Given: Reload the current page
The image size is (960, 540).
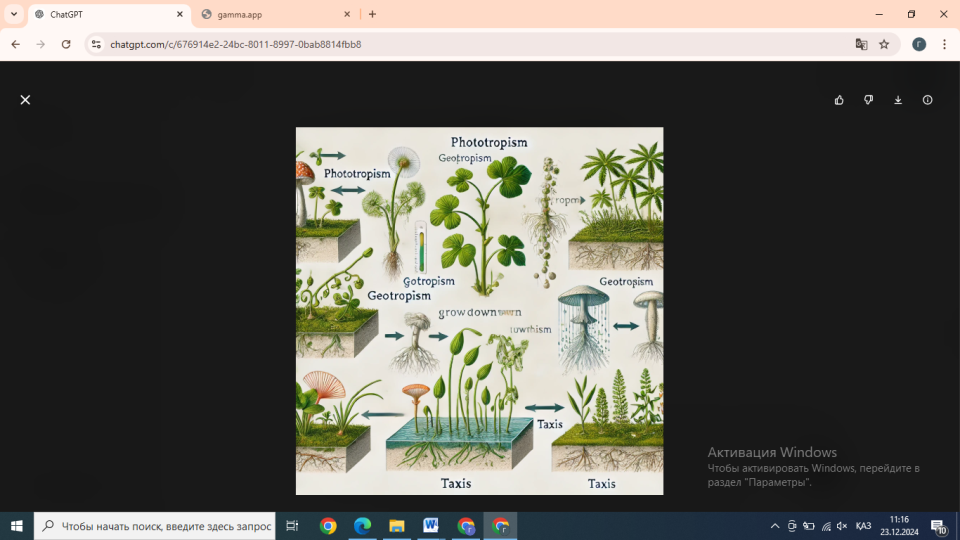Looking at the screenshot, I should click(x=66, y=44).
